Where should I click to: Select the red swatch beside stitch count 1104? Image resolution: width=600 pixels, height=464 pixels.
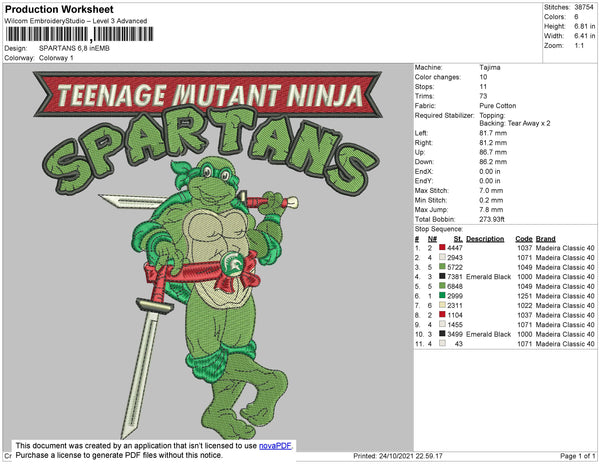tap(442, 315)
